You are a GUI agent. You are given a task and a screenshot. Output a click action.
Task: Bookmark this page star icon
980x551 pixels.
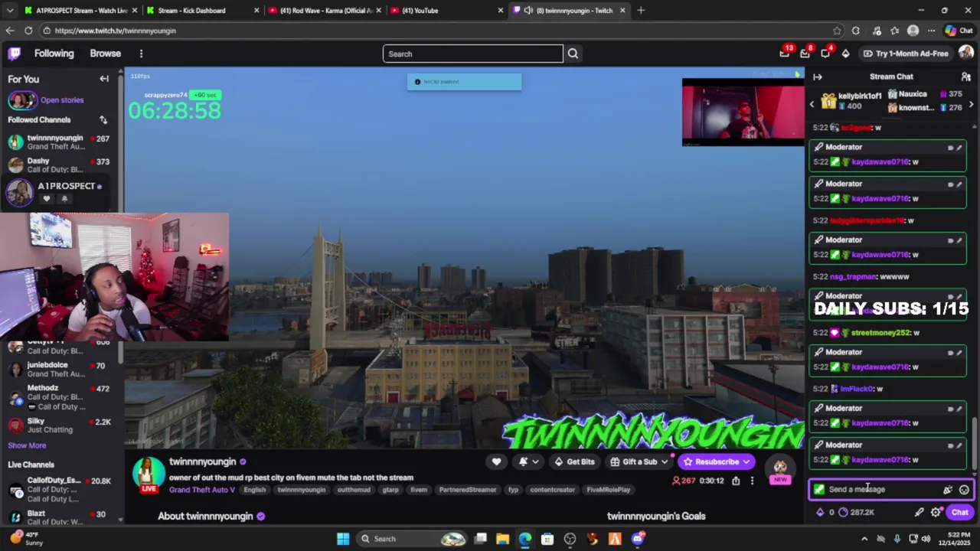[837, 31]
